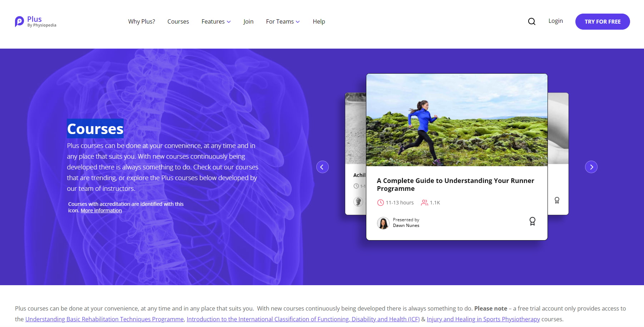The image size is (644, 327).
Task: Open the Why Plus? menu item
Action: point(142,21)
